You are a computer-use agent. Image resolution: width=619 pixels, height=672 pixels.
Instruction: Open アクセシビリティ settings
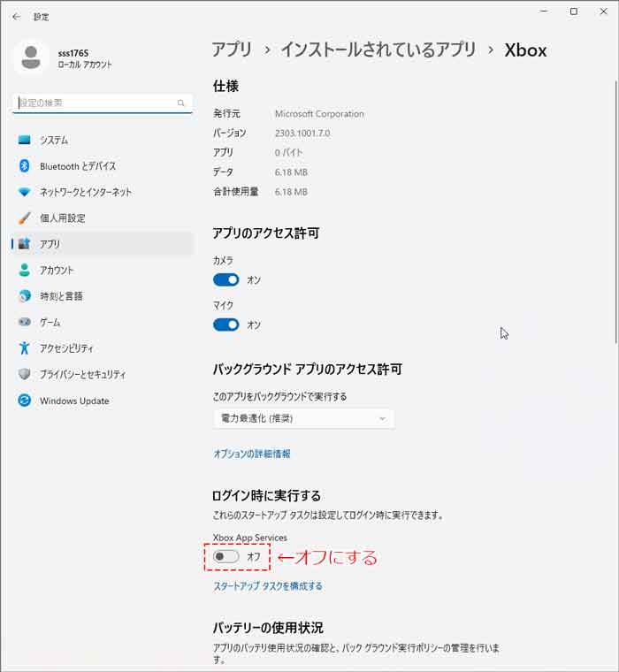103,348
